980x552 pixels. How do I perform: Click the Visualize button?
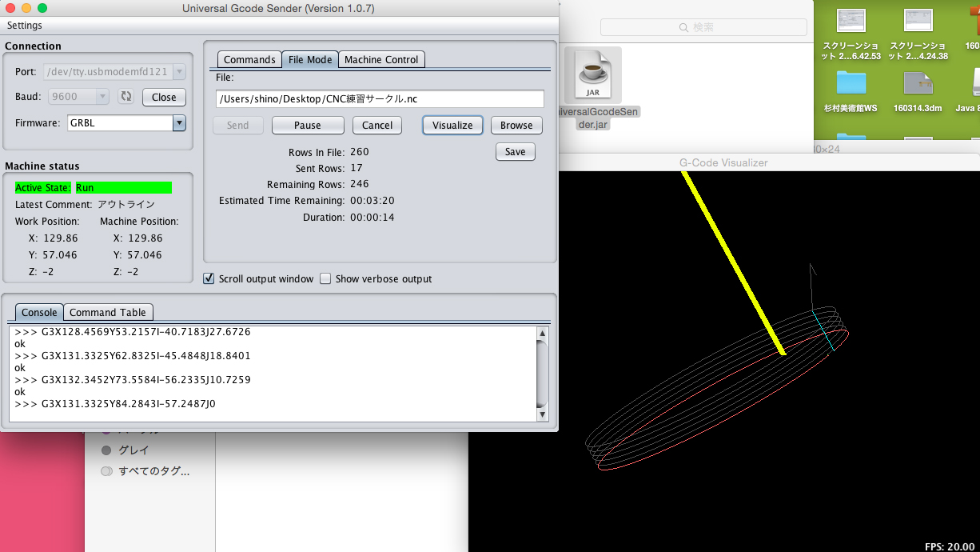click(x=452, y=125)
